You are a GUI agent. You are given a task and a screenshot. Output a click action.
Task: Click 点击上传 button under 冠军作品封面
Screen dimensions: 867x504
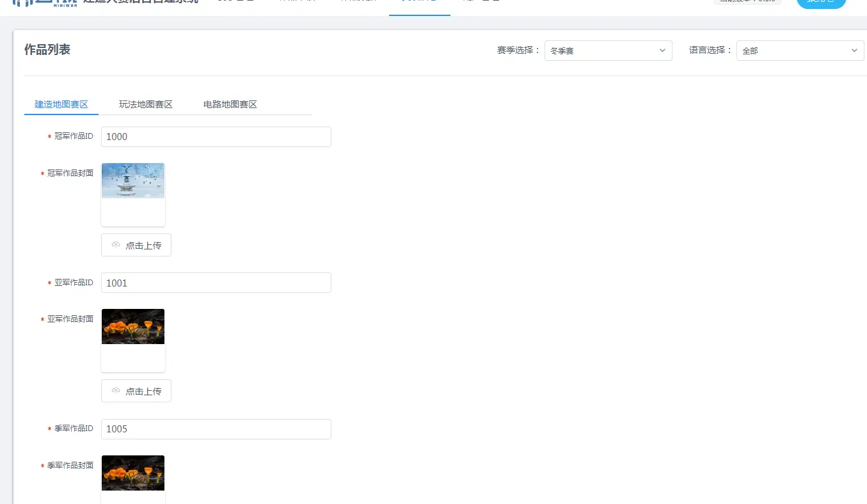coord(136,245)
